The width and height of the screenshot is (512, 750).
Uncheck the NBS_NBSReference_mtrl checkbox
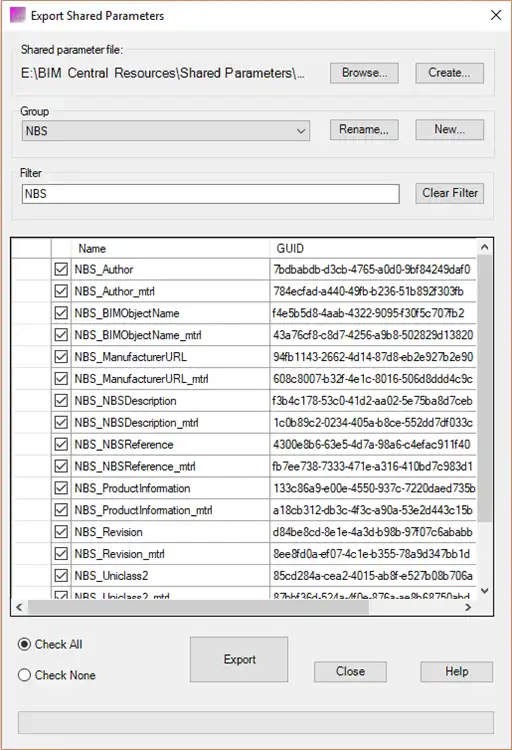click(x=61, y=466)
